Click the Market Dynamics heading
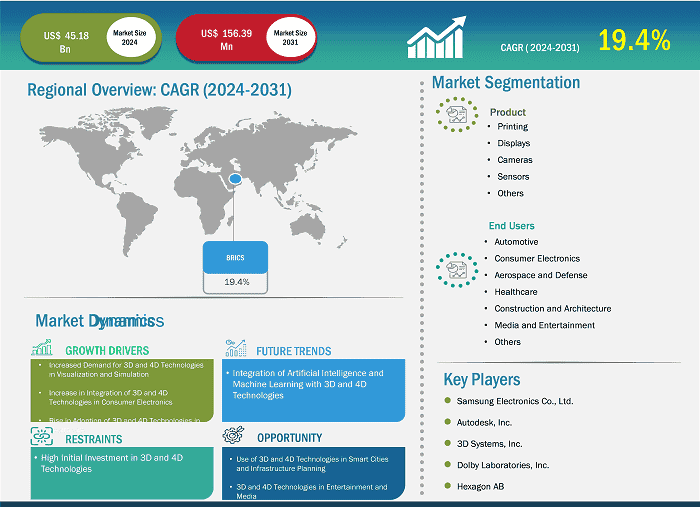 (100, 320)
